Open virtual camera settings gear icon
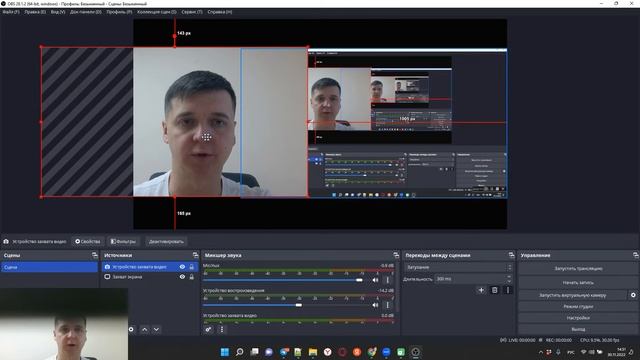 633,295
